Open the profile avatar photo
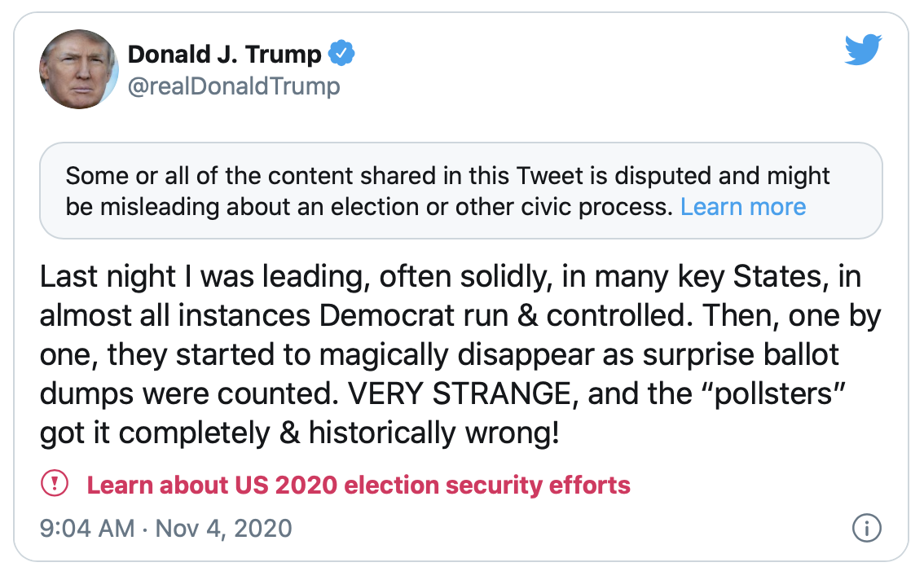 click(79, 70)
